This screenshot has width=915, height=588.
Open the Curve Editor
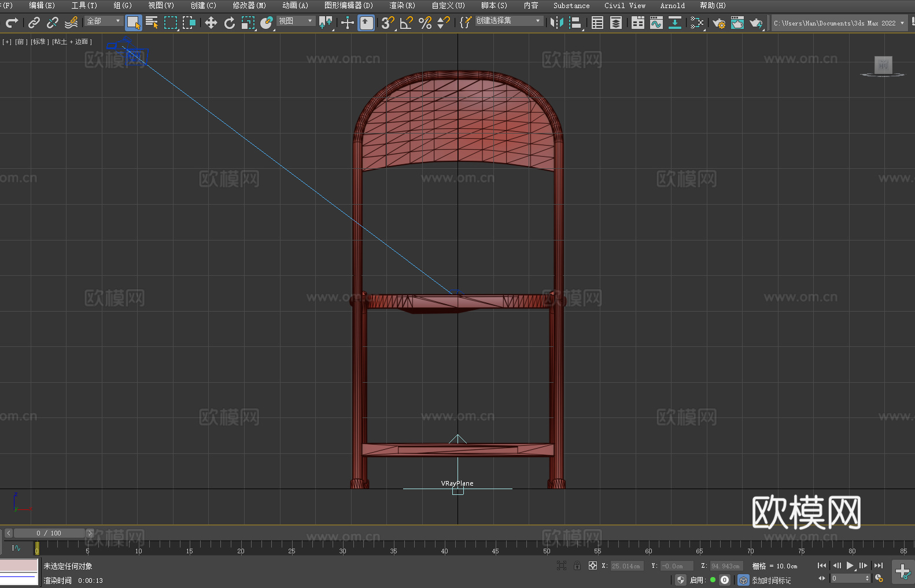click(x=656, y=23)
